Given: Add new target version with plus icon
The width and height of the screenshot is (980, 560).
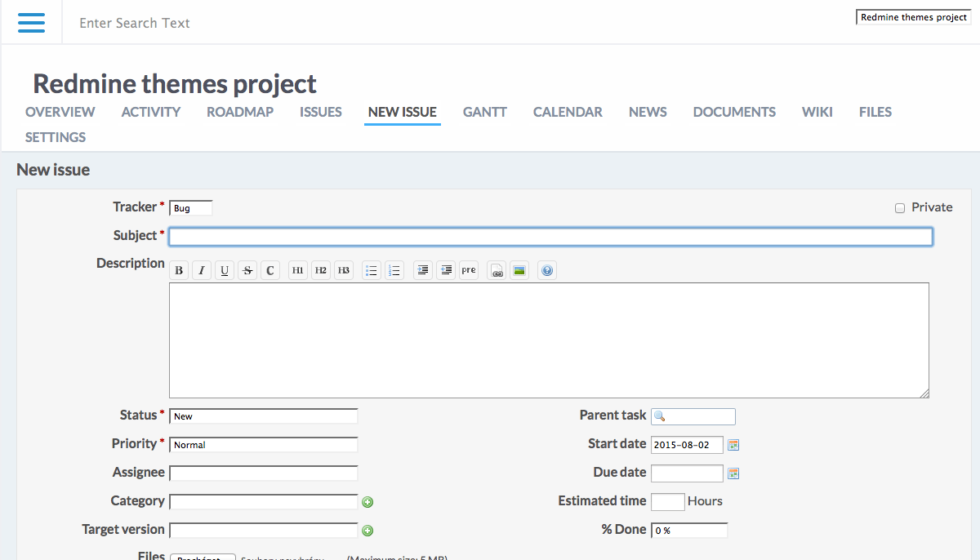Looking at the screenshot, I should [x=367, y=531].
